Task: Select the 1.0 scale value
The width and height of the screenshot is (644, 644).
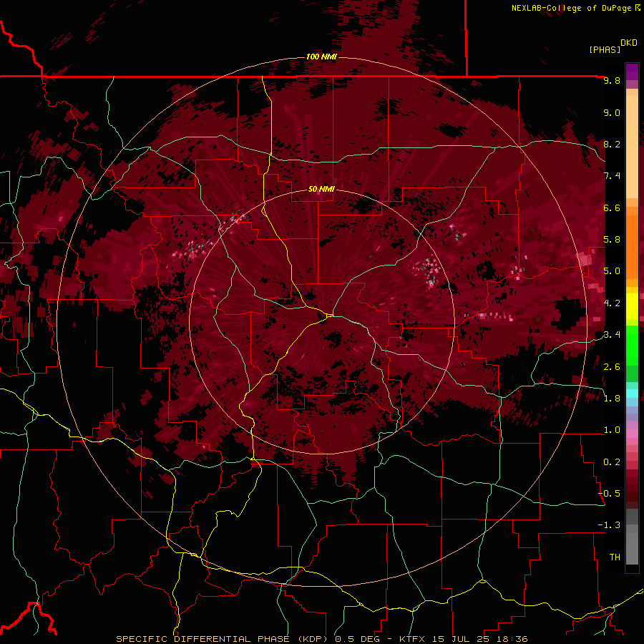Action: pos(612,430)
